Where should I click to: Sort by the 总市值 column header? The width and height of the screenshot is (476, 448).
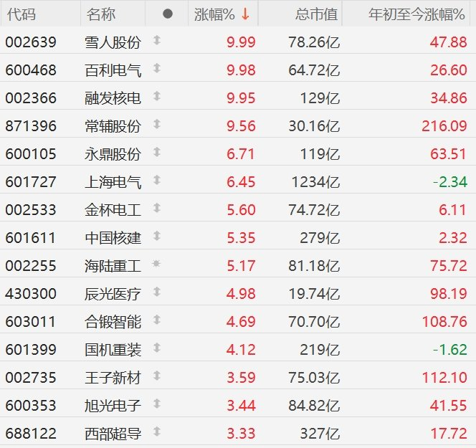pyautogui.click(x=316, y=14)
